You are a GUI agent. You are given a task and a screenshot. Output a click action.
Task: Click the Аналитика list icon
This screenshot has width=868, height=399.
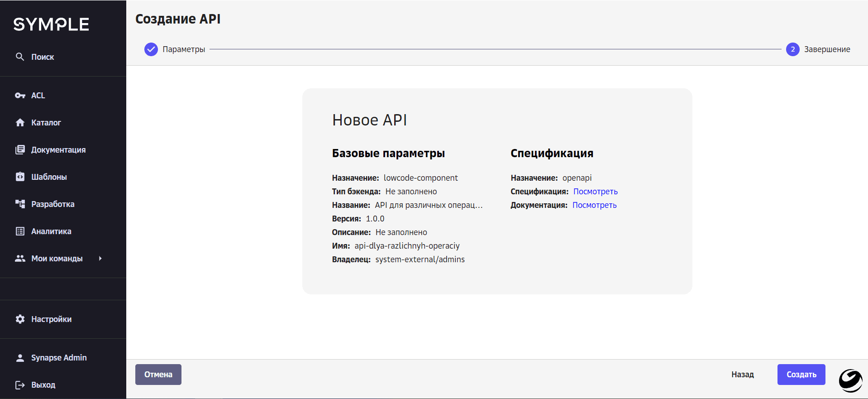tap(20, 231)
